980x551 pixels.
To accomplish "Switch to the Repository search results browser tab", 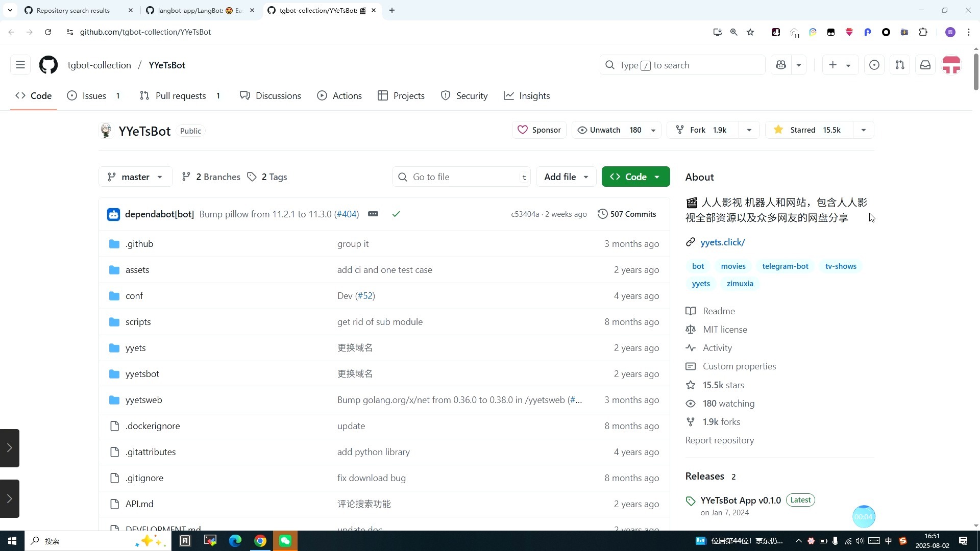I will [73, 10].
